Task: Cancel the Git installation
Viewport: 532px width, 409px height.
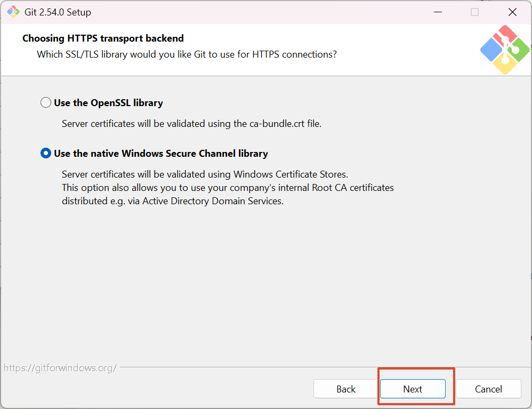Action: click(488, 389)
